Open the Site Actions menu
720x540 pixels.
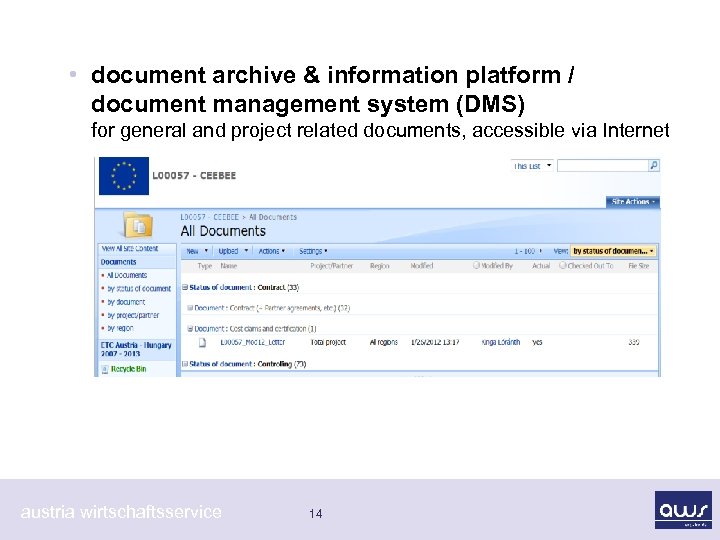(633, 202)
